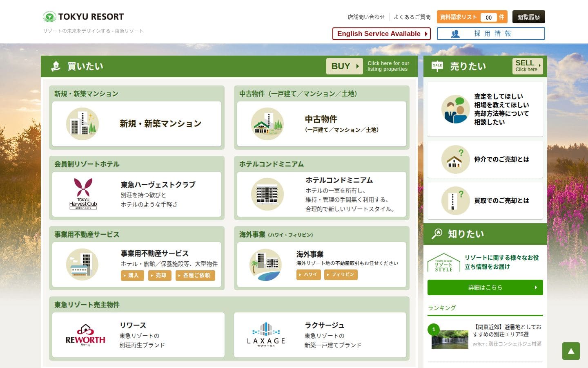Click the consultation people icon

click(x=456, y=109)
